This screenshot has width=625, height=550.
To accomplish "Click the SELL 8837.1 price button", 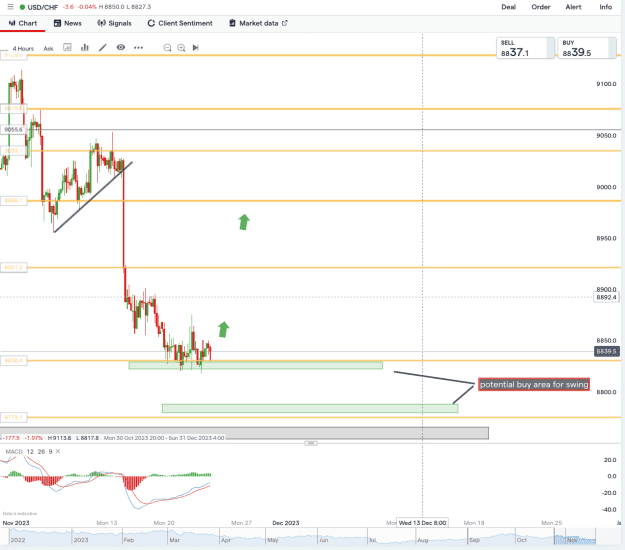I will tap(525, 48).
